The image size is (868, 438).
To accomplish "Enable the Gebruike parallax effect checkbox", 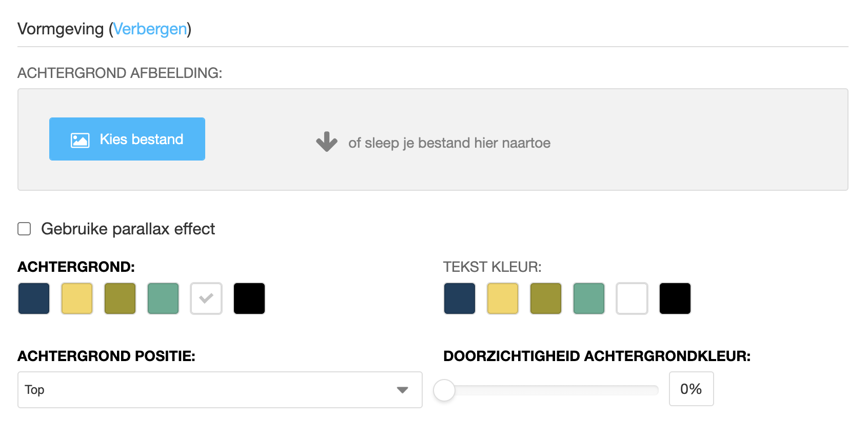I will pyautogui.click(x=24, y=229).
